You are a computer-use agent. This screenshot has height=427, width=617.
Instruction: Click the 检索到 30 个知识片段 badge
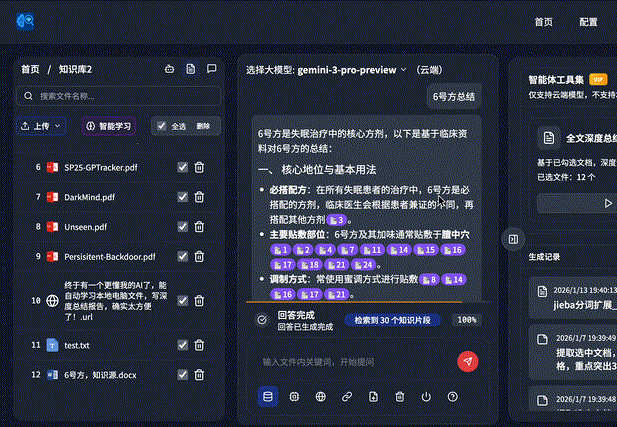[393, 320]
